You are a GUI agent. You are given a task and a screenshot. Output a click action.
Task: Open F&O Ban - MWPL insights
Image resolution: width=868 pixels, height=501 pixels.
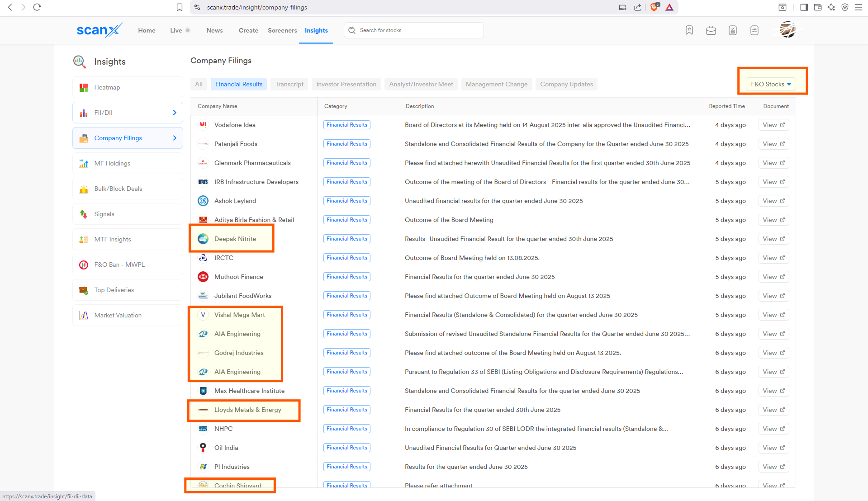pyautogui.click(x=119, y=265)
